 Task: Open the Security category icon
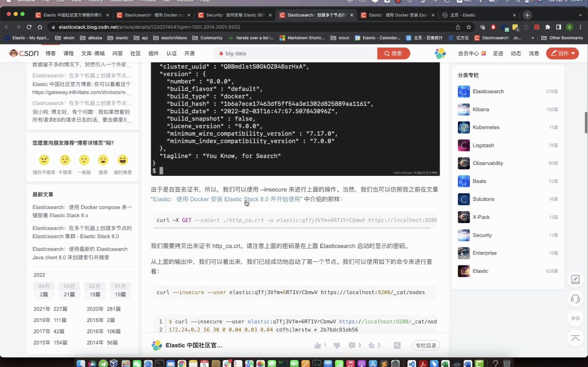pyautogui.click(x=464, y=235)
